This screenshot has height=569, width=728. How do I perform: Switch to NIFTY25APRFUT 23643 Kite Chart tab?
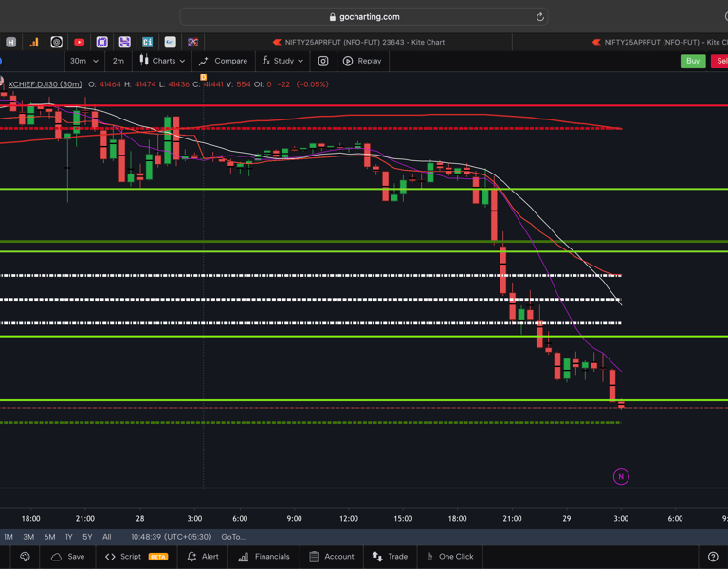coord(358,43)
